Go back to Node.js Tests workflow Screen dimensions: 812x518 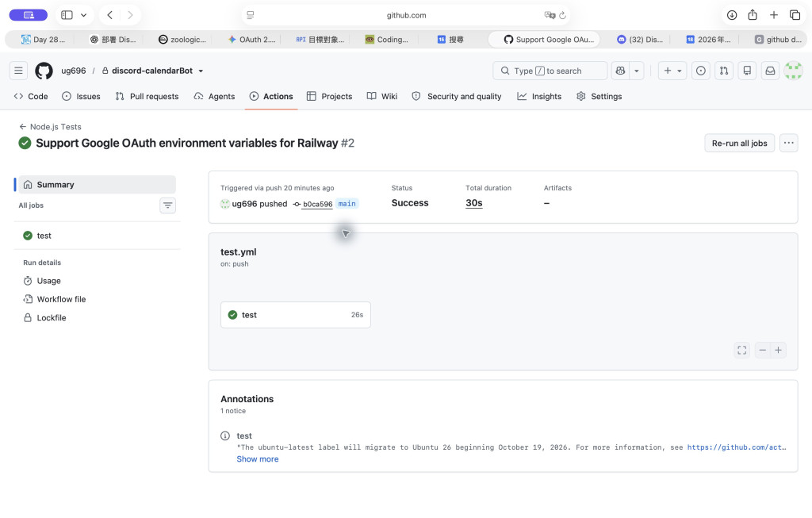[x=50, y=126]
